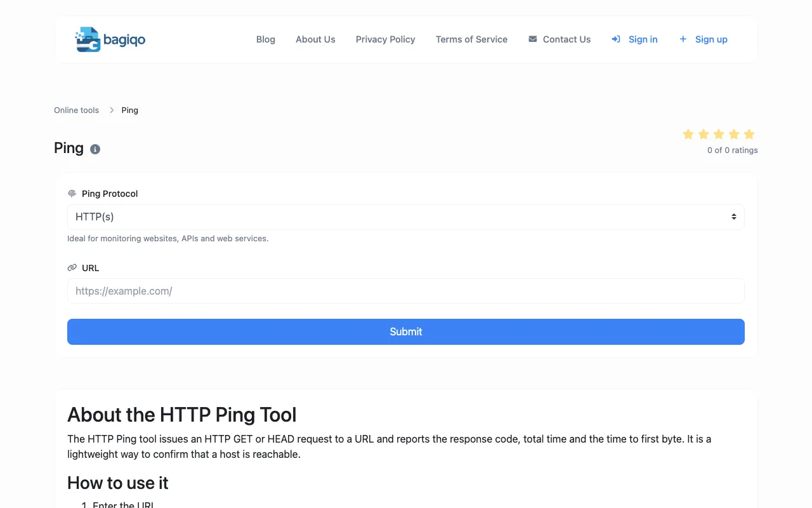Click the envelope icon beside Contact Us

click(532, 39)
